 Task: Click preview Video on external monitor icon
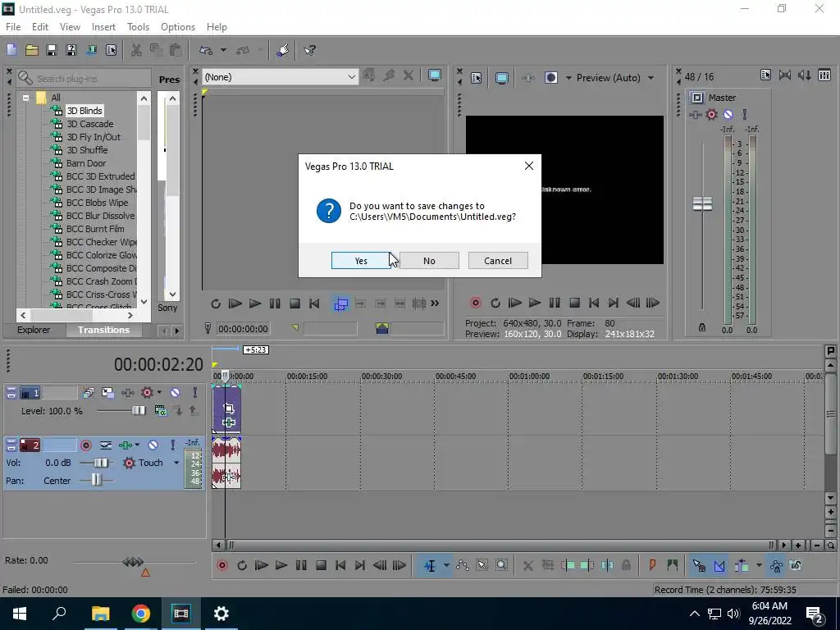(x=501, y=78)
